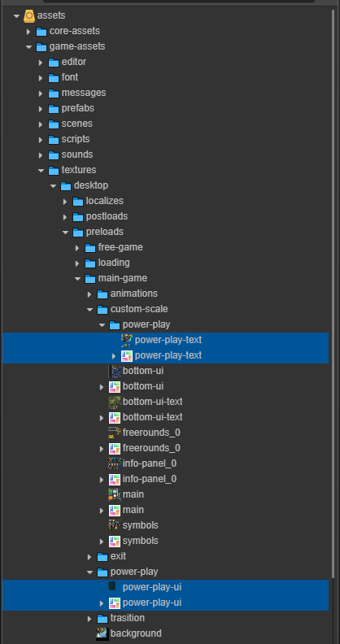Viewport: 340px width, 644px height.
Task: Collapse the game-assets folder arrow
Action: click(28, 47)
